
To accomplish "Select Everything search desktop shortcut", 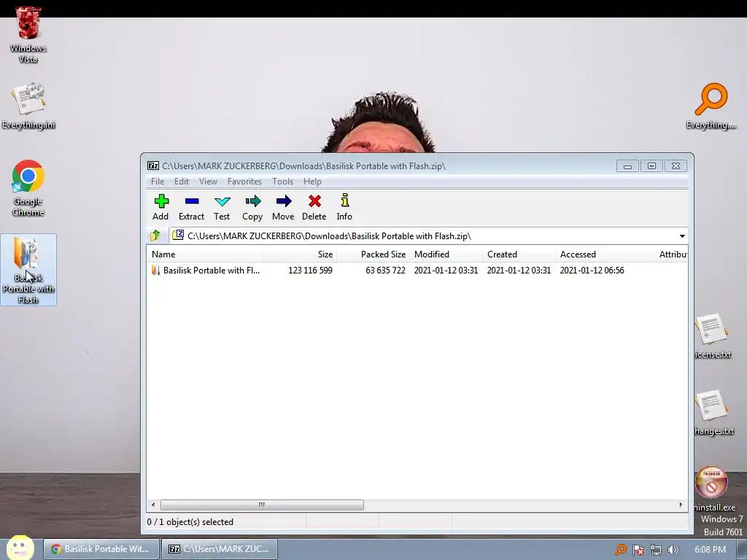I will 711,106.
